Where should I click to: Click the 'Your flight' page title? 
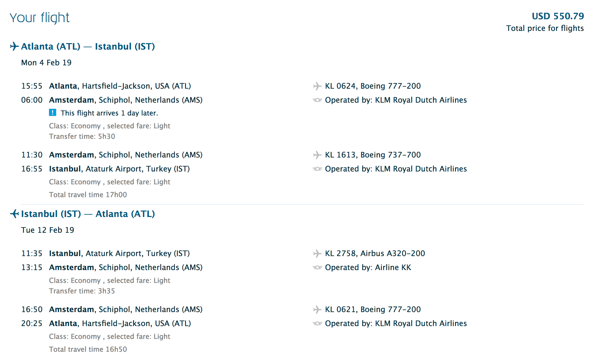click(x=39, y=17)
